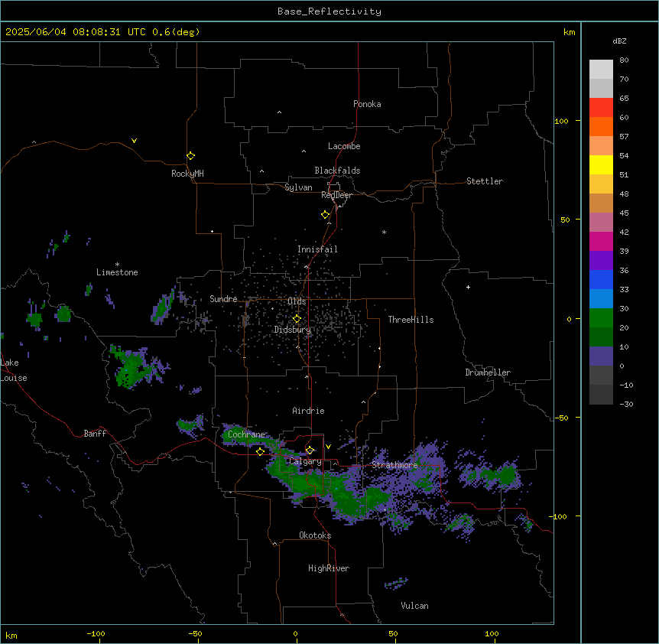The height and width of the screenshot is (644, 659).
Task: Click the dBZ legend heading
Action: [x=619, y=41]
